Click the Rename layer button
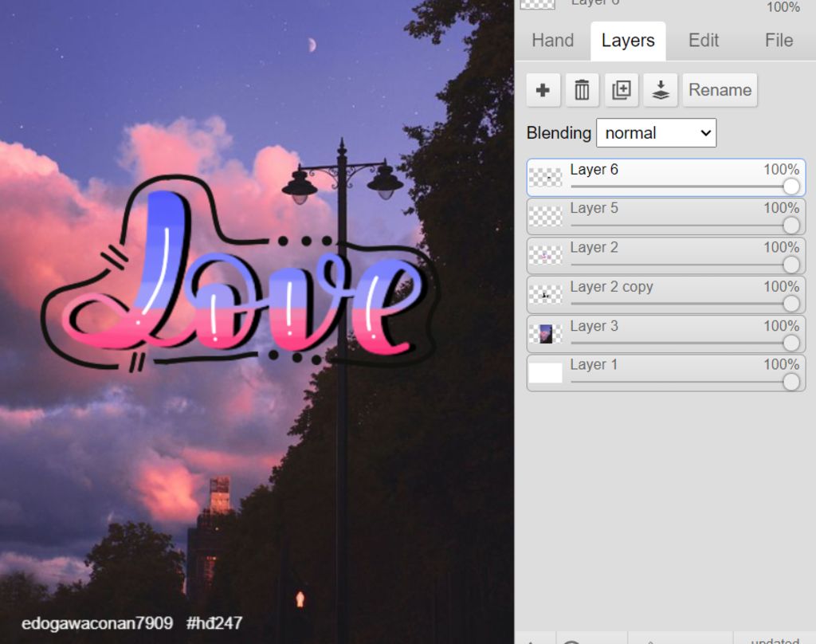The height and width of the screenshot is (644, 816). (720, 90)
